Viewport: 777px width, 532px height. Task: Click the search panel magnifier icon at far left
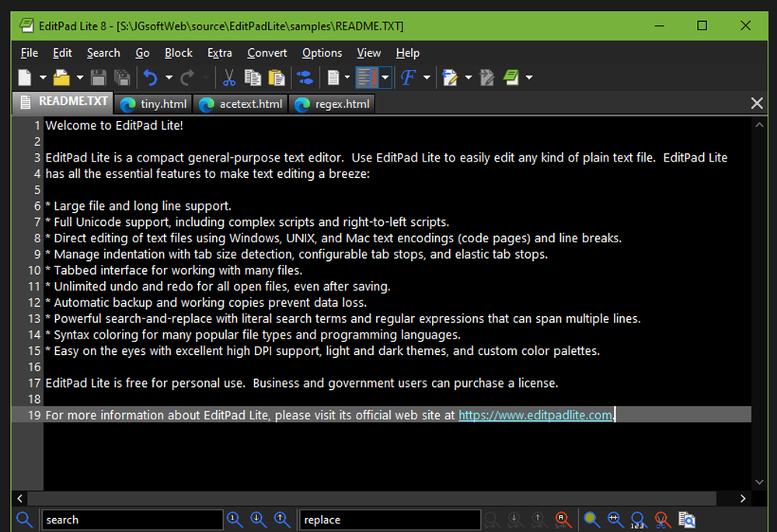(x=24, y=520)
